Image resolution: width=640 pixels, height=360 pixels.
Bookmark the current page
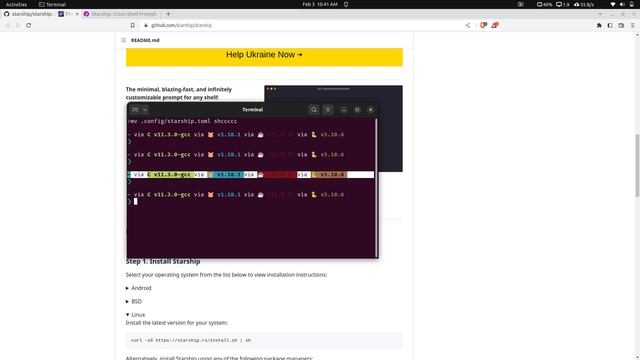133,25
